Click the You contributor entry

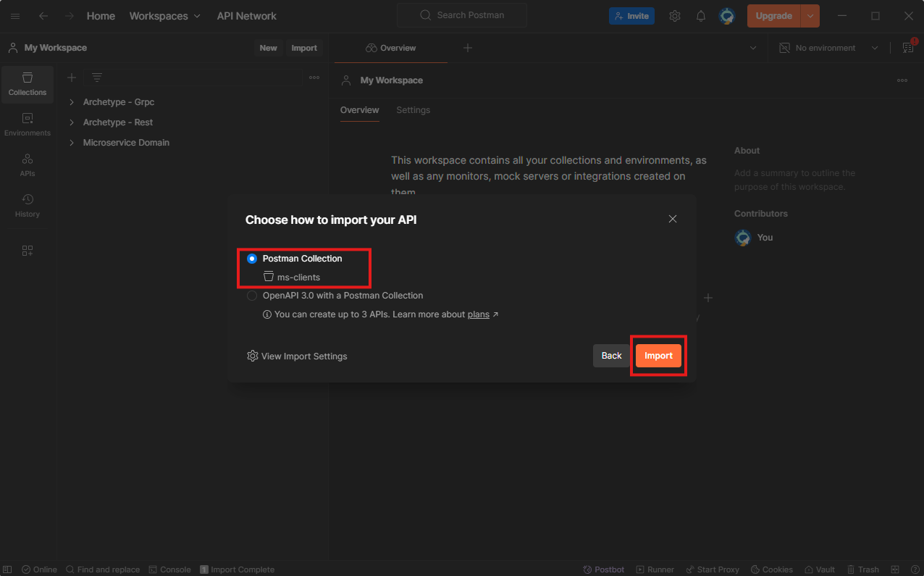tap(754, 238)
